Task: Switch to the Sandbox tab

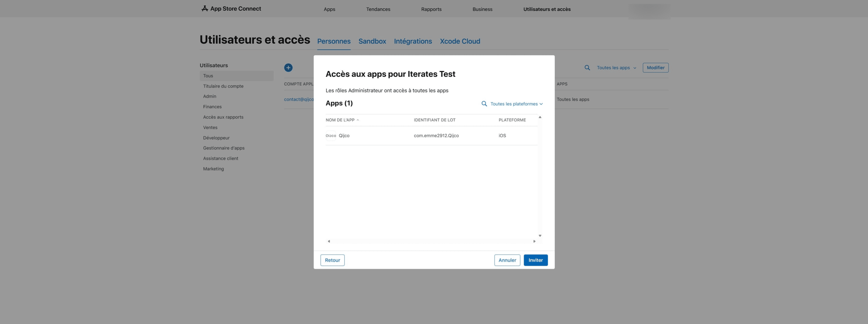Action: [x=372, y=41]
